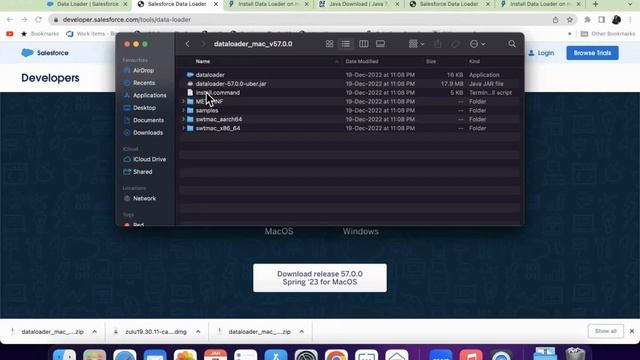Image resolution: width=640 pixels, height=360 pixels.
Task: Open Chrome extensions puzzle icon
Action: [587, 20]
